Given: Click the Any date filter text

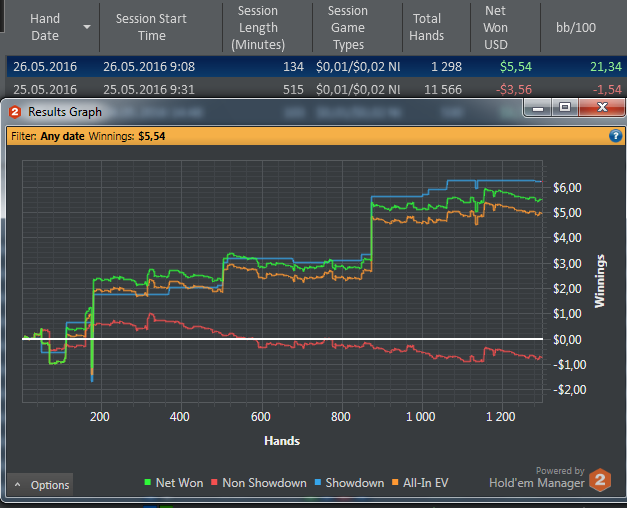Looking at the screenshot, I should pos(62,136).
